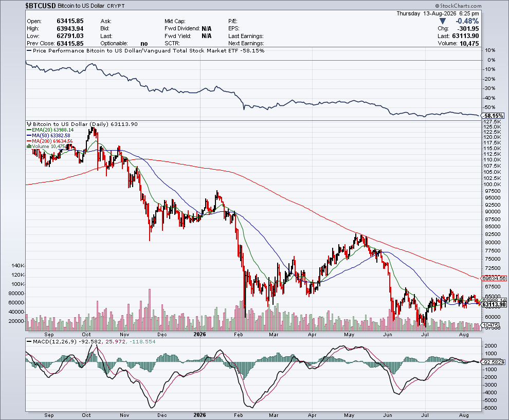509x420 pixels.
Task: Click the -30% tick on performance axis
Action: point(489,88)
